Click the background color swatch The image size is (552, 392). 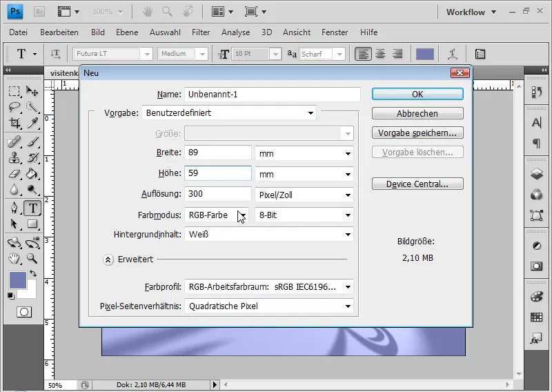31,293
